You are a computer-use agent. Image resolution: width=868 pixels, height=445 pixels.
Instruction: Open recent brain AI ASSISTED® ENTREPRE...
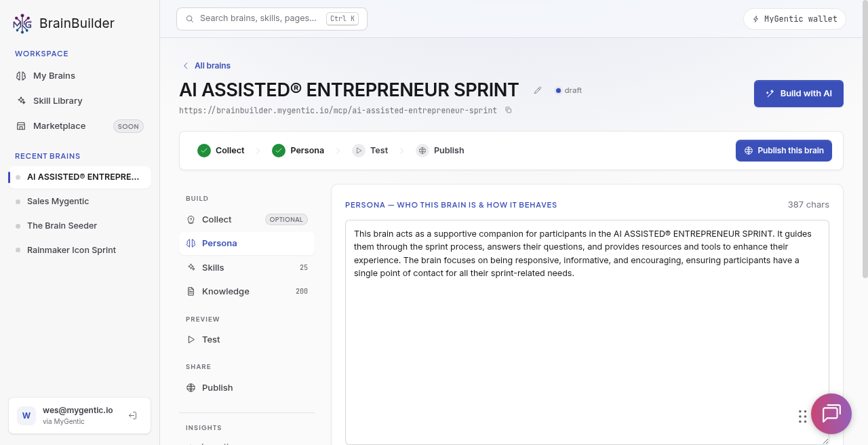[79, 177]
